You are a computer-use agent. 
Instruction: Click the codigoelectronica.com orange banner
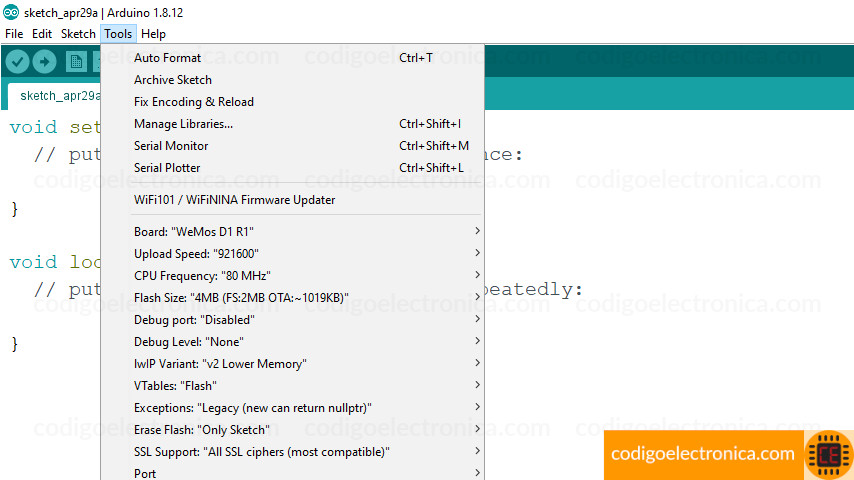(x=703, y=454)
